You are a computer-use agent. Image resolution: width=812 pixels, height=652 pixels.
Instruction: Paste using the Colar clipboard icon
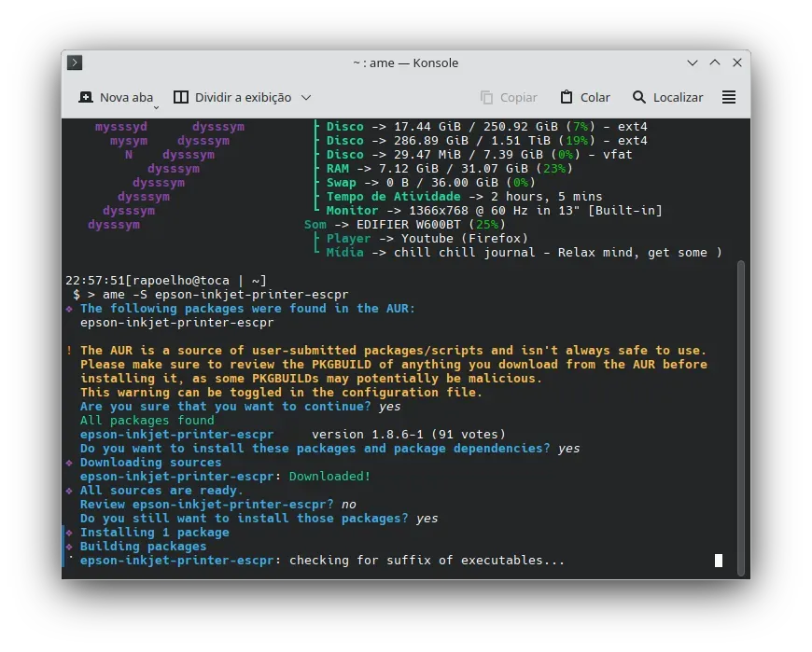[x=567, y=97]
